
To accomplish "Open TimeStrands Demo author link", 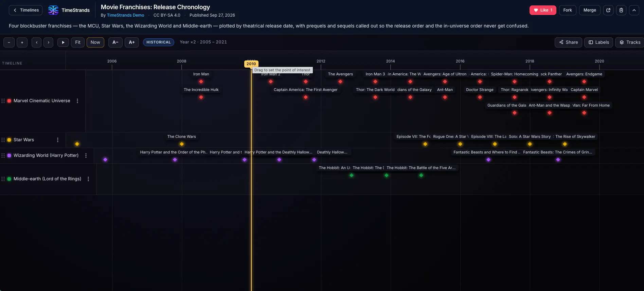I will (x=125, y=15).
